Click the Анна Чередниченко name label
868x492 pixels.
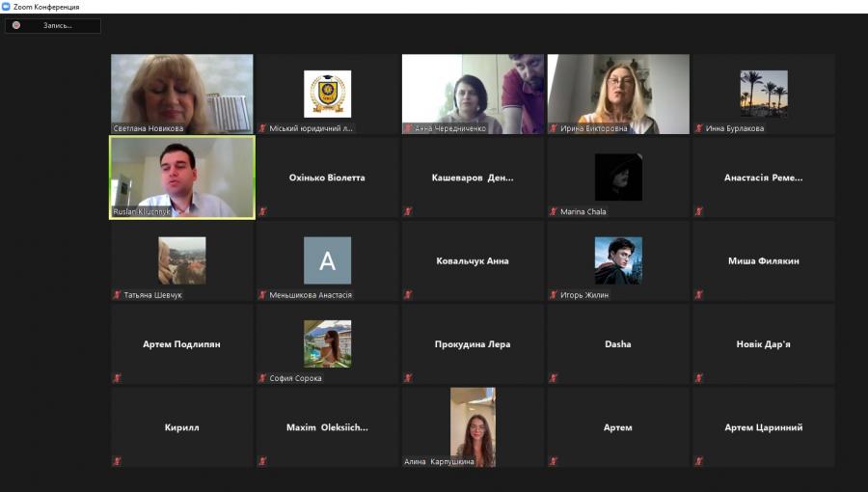click(x=450, y=128)
